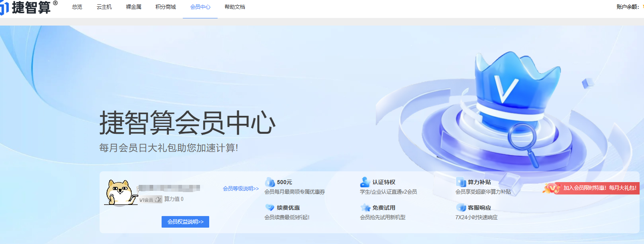Click the 续费优惠 heart icon
Screen dimensions: 644x244
(x=270, y=208)
